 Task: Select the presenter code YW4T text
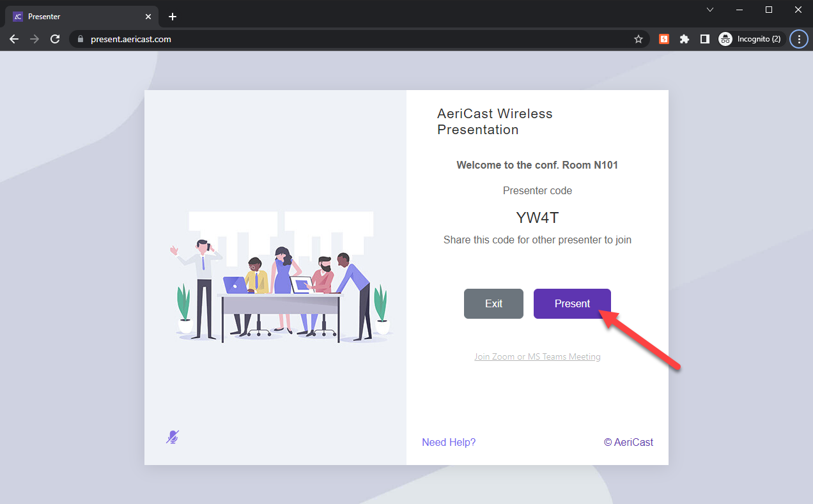point(538,218)
